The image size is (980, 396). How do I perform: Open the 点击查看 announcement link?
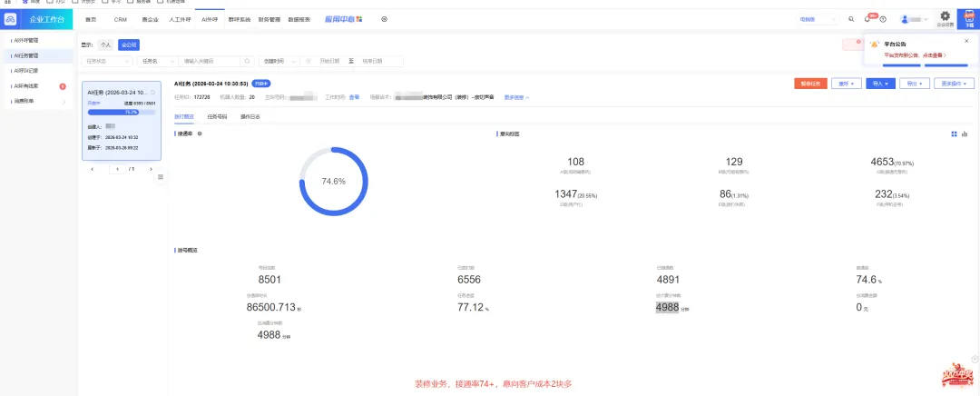(x=933, y=55)
